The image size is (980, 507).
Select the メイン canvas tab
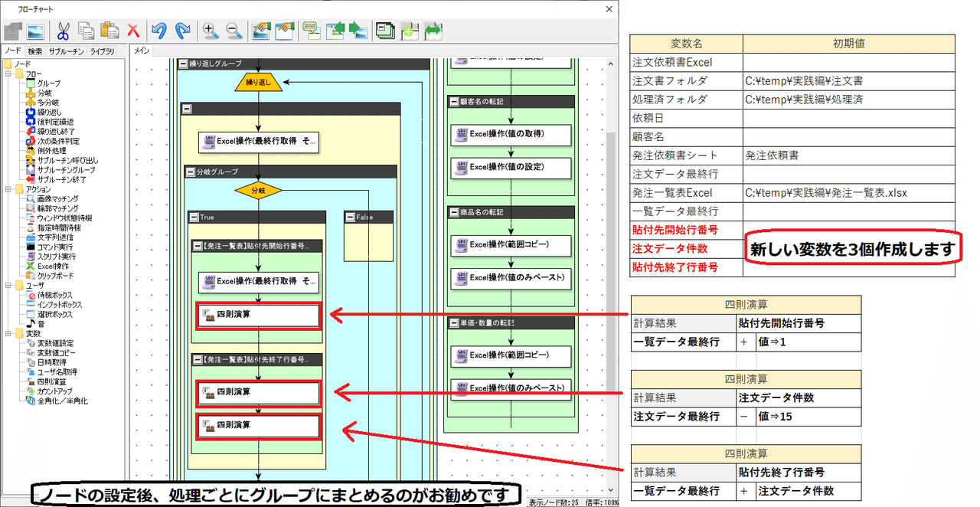point(142,51)
